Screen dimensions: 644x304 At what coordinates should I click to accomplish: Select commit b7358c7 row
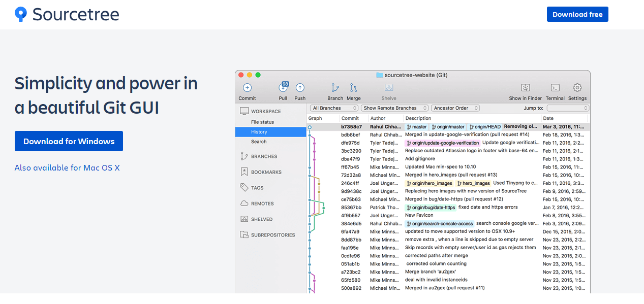click(x=448, y=127)
